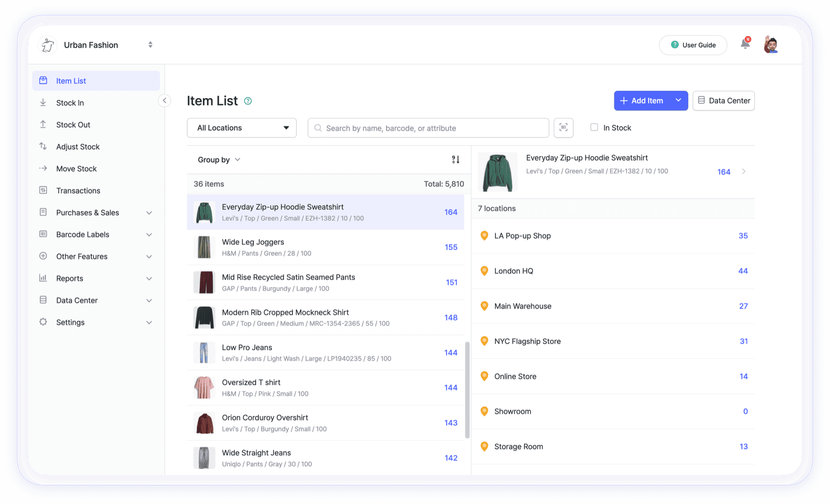Click the barcode scan icon
Screen dimensions: 830x504
tap(563, 128)
